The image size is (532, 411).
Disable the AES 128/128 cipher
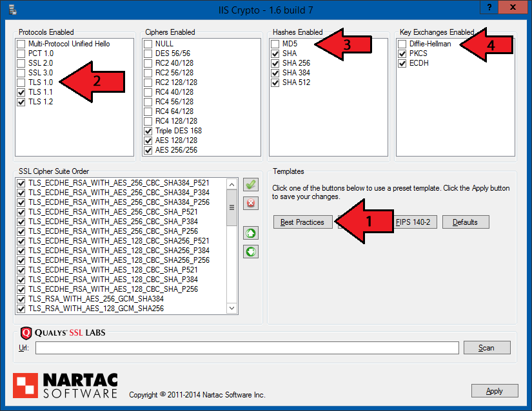click(x=148, y=140)
